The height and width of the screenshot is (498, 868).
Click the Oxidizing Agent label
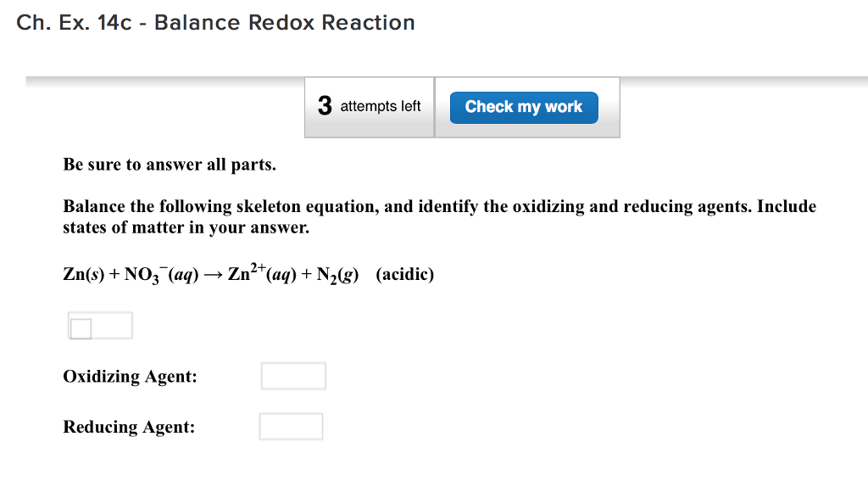(129, 376)
